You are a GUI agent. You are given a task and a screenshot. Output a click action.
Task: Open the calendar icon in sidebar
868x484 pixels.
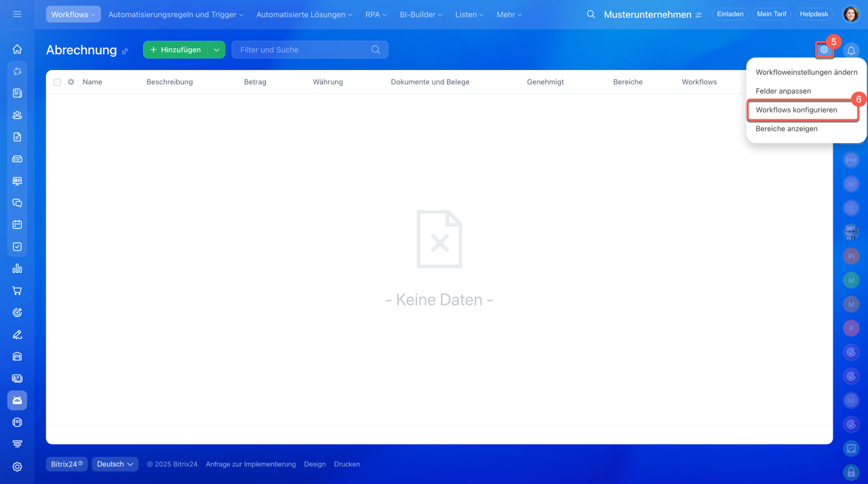[17, 225]
